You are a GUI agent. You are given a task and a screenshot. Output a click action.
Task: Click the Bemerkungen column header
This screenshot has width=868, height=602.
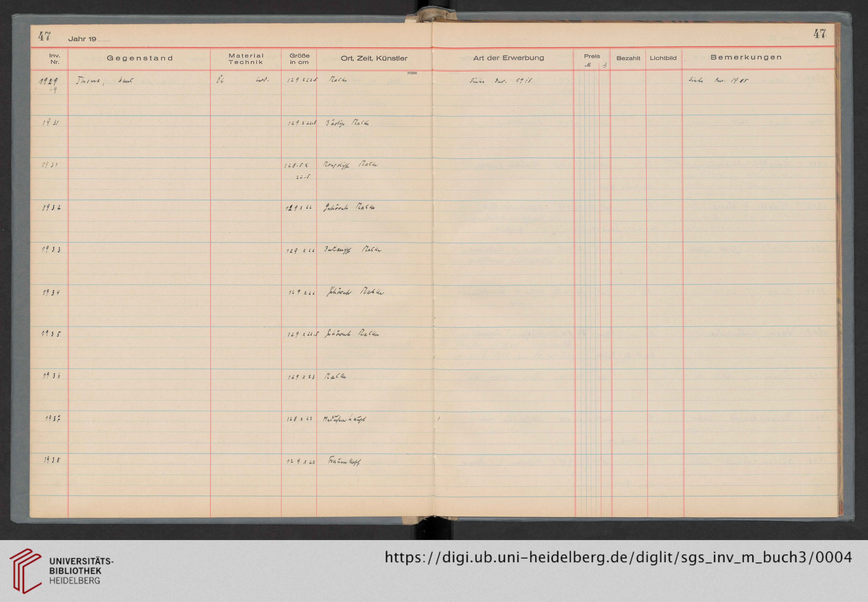[746, 57]
